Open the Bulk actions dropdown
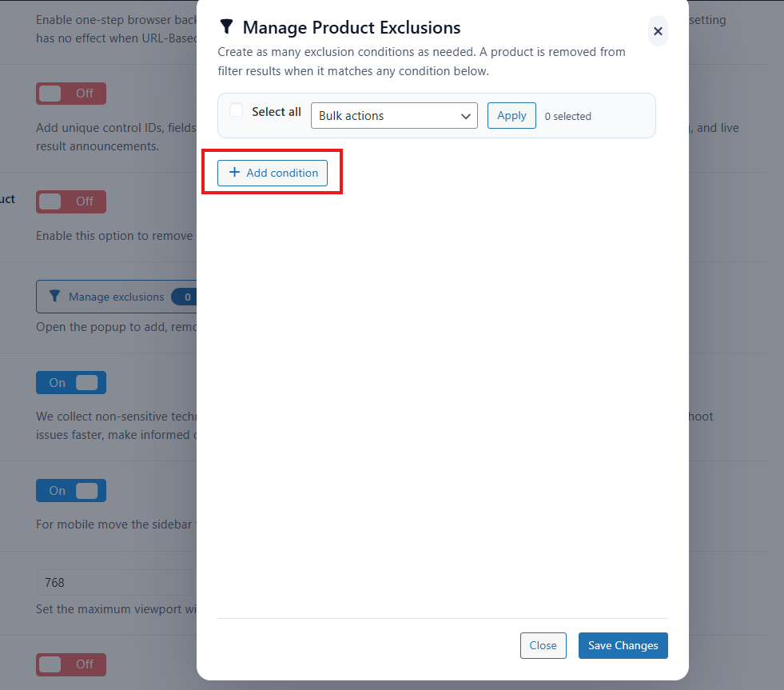784x690 pixels. tap(393, 116)
